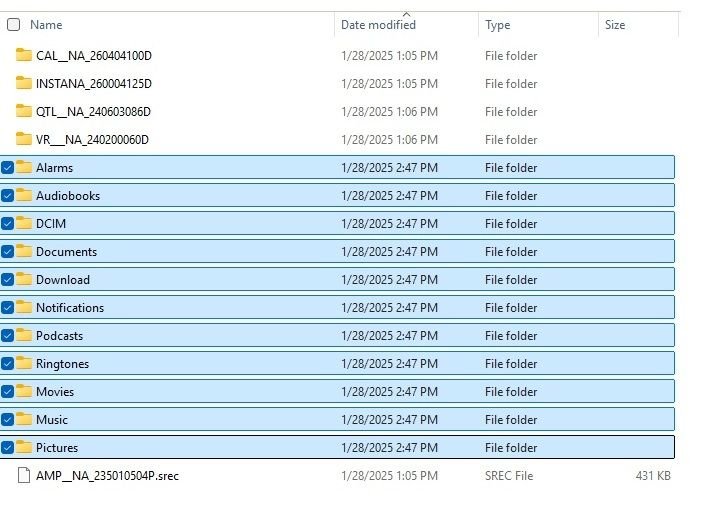Select the Download folder name
This screenshot has width=708, height=511.
(x=63, y=280)
